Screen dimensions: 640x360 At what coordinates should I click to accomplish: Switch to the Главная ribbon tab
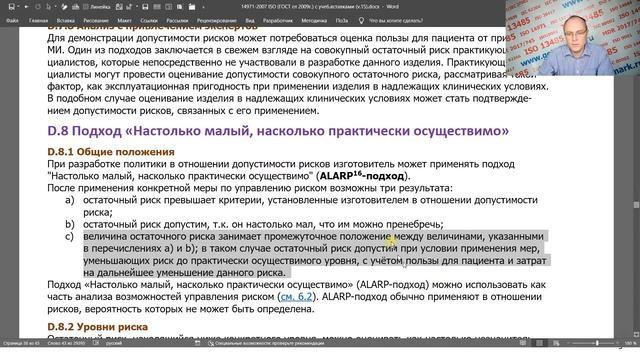(x=38, y=20)
